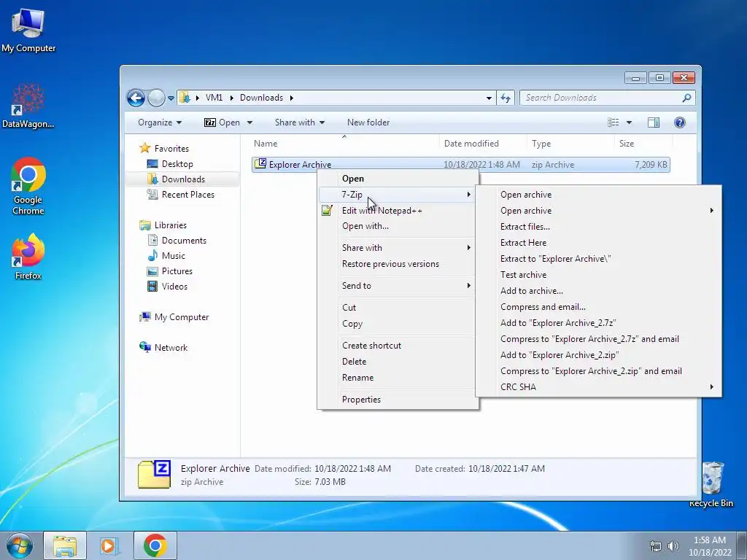The width and height of the screenshot is (747, 560).
Task: Open address bar history dropdown
Action: [x=489, y=98]
